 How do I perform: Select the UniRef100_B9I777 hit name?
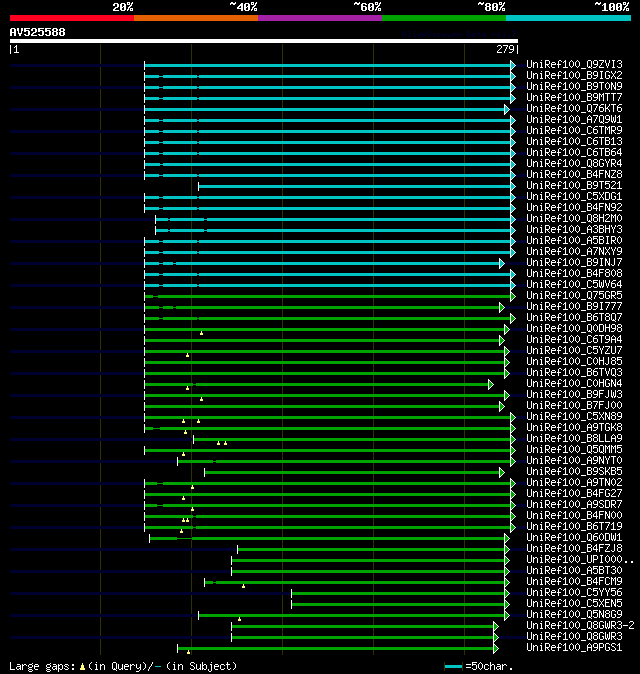click(x=574, y=306)
